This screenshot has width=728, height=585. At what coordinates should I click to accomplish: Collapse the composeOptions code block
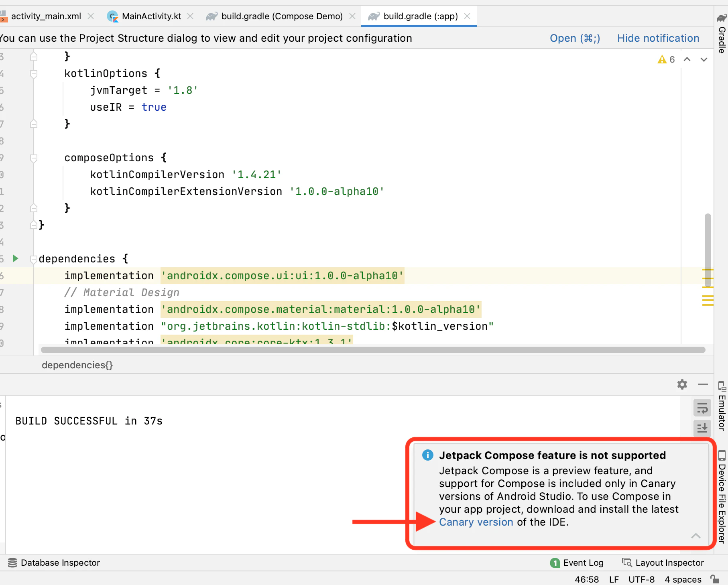[x=34, y=158]
